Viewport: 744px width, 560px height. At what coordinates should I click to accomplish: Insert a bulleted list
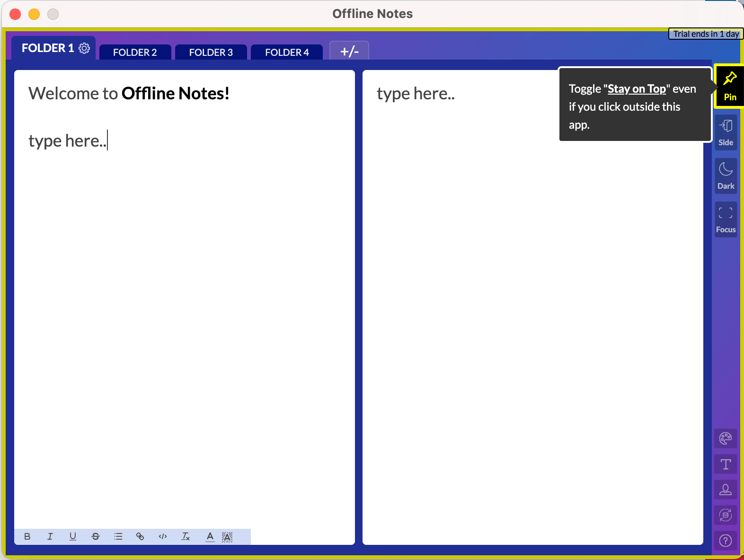[x=118, y=536]
